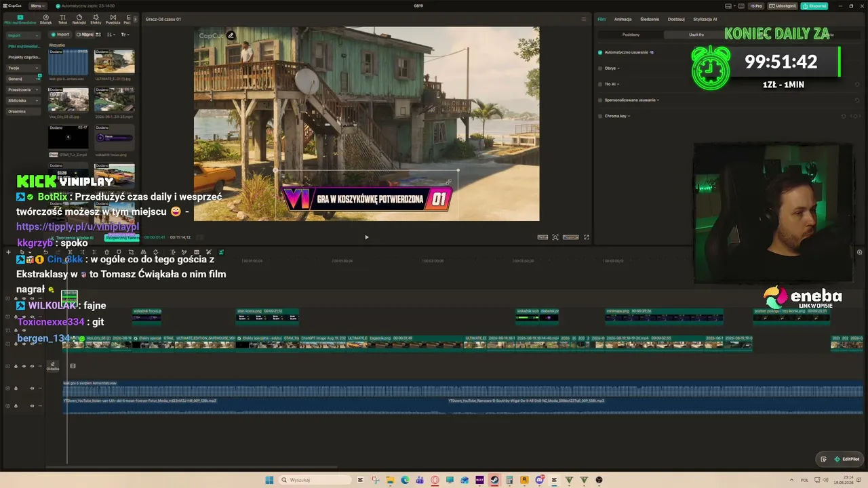Expand the Twoje sidebar section

(x=23, y=68)
